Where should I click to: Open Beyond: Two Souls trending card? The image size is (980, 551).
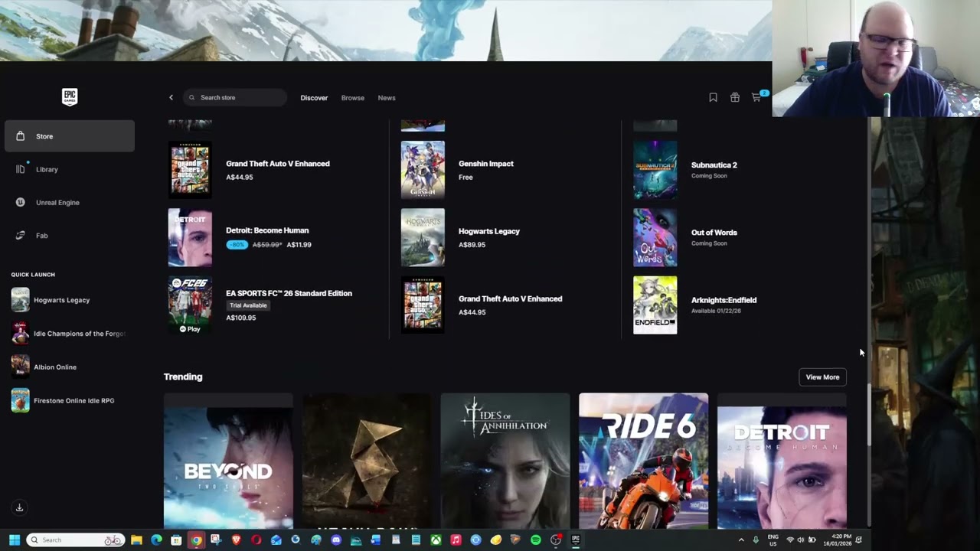228,461
